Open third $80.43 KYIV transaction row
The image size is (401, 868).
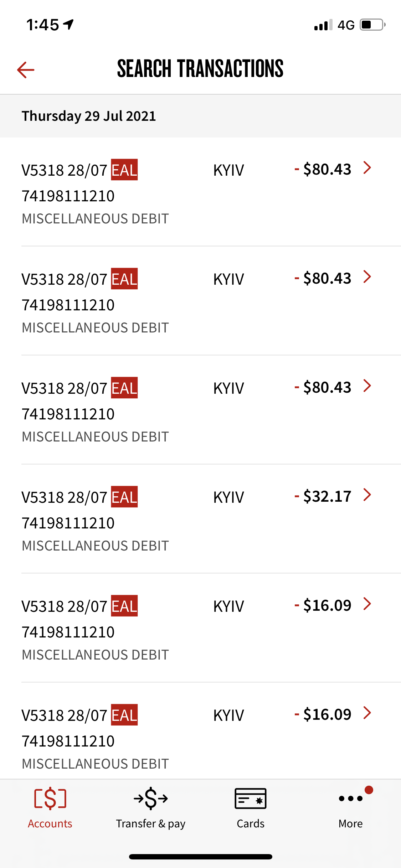[x=200, y=410]
